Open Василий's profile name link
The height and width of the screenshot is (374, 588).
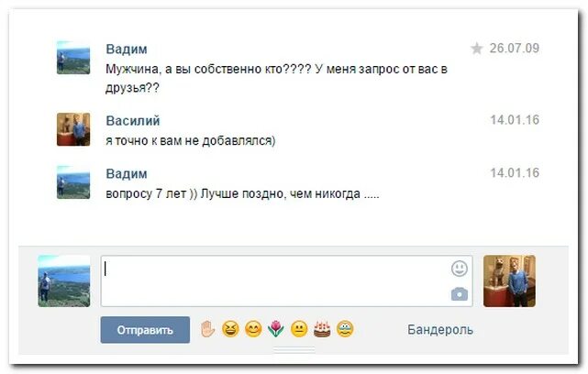tap(133, 121)
